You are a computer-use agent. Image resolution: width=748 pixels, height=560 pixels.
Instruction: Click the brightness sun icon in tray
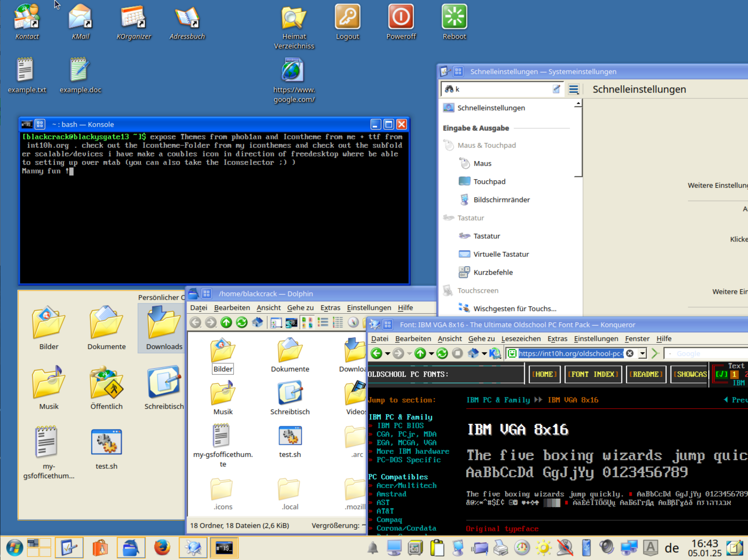pyautogui.click(x=544, y=548)
